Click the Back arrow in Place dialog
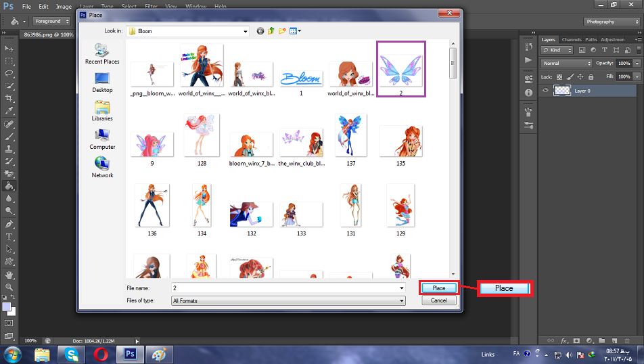 (x=260, y=31)
